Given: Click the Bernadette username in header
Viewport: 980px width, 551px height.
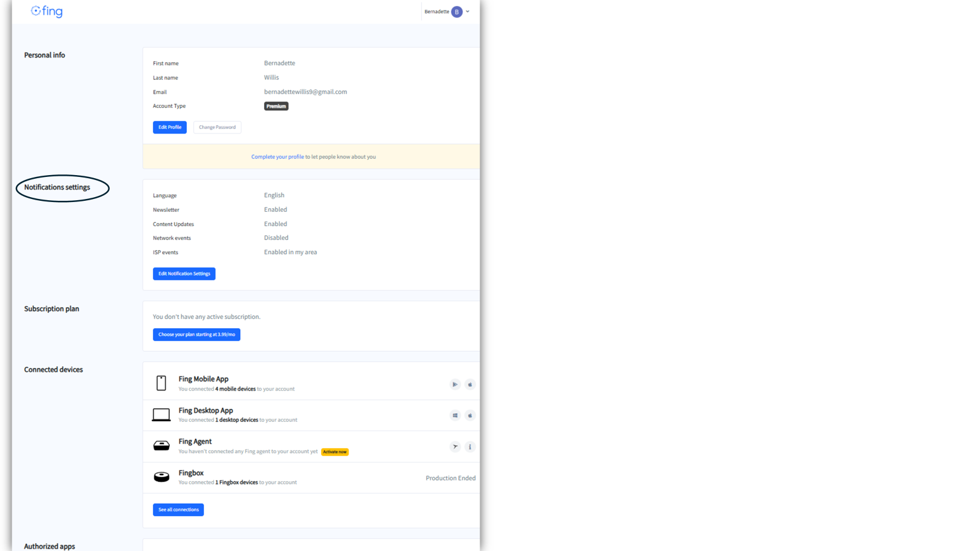Looking at the screenshot, I should tap(437, 12).
